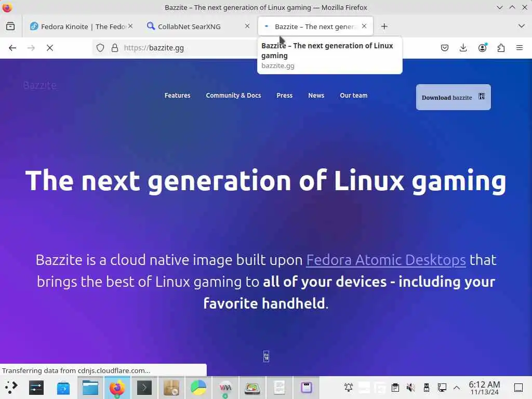Launch System Settings from the taskbar
The height and width of the screenshot is (399, 532).
click(36, 388)
